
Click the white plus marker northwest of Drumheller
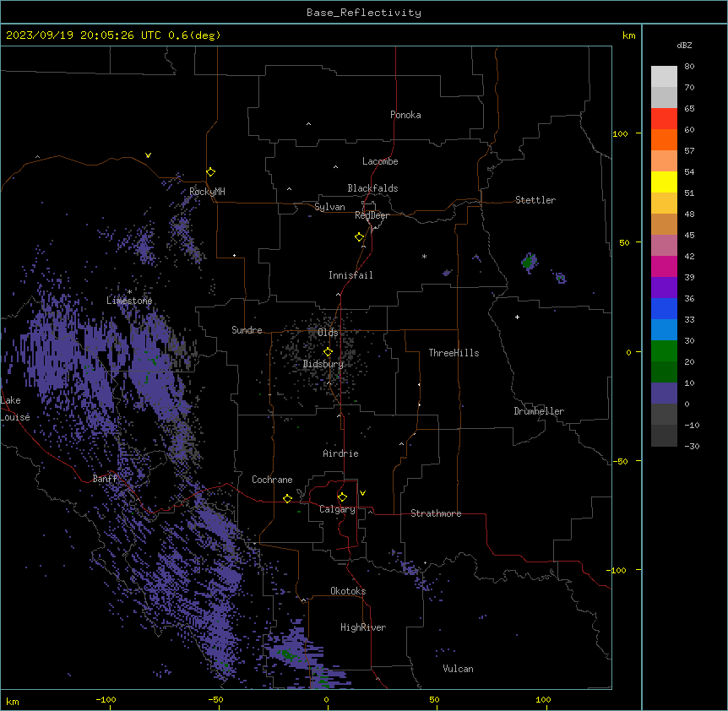[517, 317]
